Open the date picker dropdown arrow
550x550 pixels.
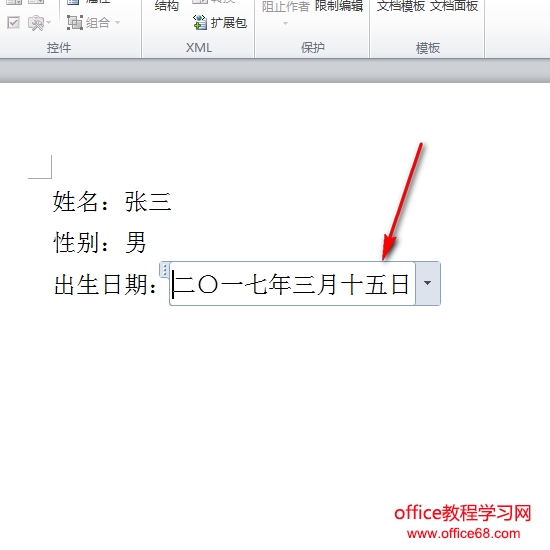point(428,283)
